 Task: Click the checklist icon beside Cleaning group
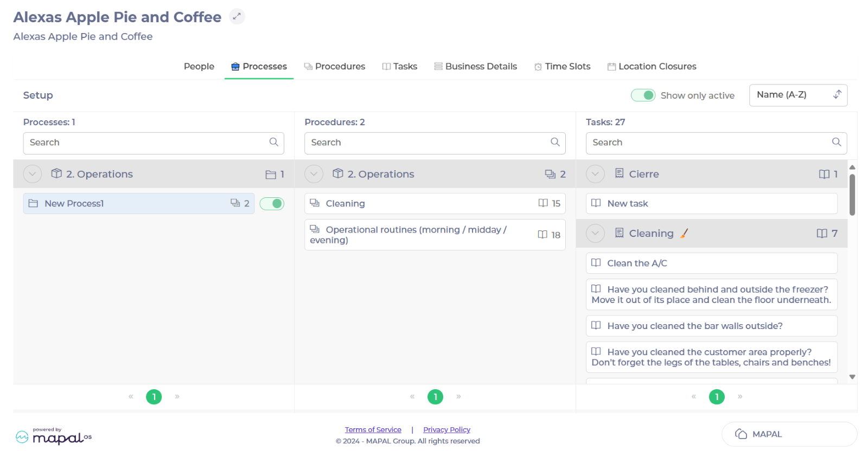point(619,233)
